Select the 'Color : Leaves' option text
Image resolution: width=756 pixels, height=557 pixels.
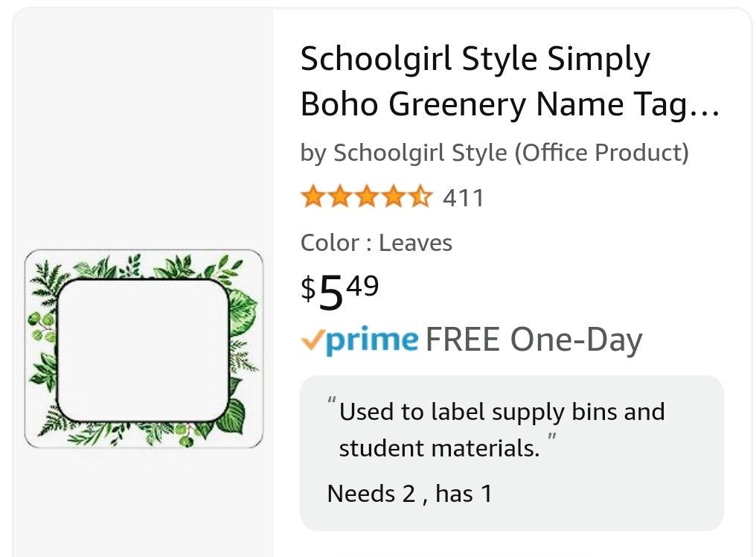(x=376, y=243)
